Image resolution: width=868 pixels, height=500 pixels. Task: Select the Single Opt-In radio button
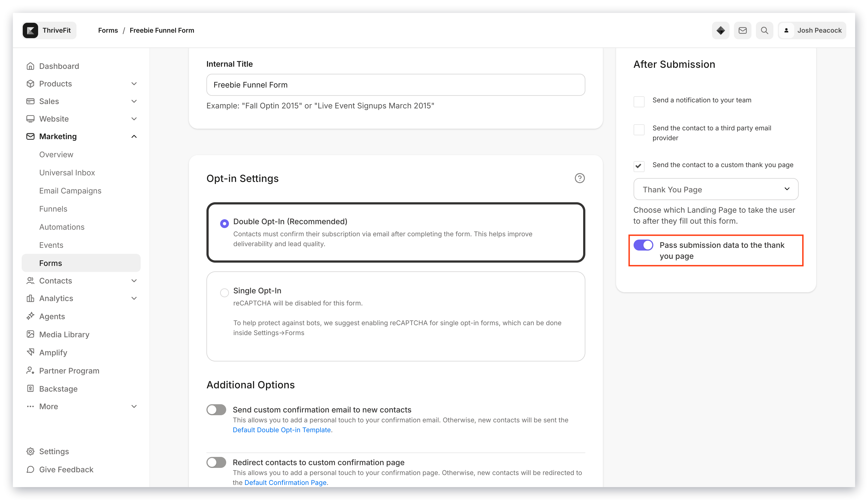[224, 293]
